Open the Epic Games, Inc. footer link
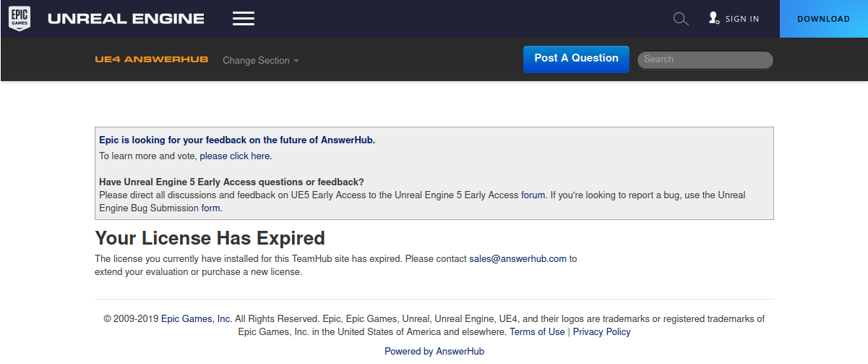This screenshot has width=868, height=364. pos(197,318)
